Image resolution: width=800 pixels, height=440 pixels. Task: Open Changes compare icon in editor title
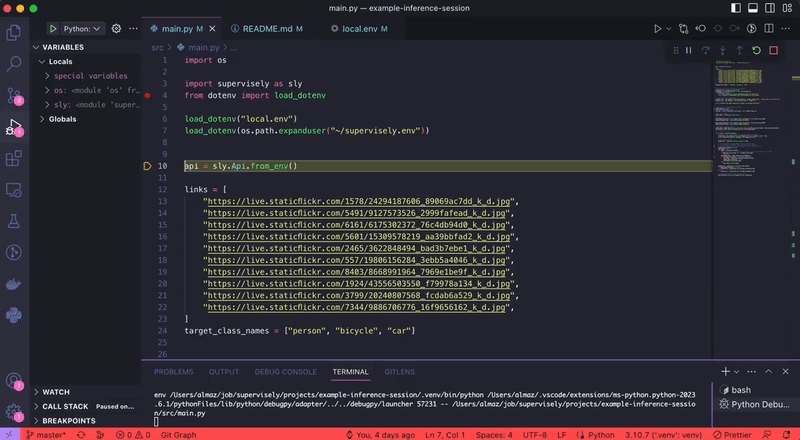[684, 29]
